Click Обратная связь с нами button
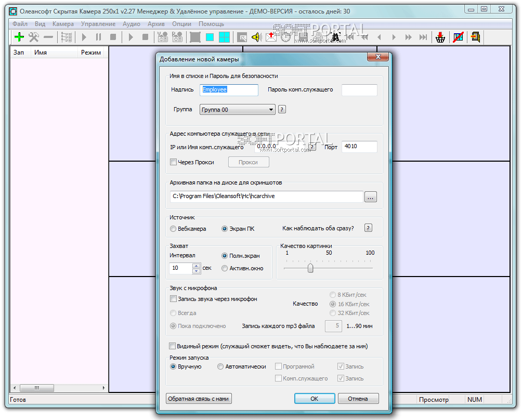The width and height of the screenshot is (522, 420). point(199,398)
